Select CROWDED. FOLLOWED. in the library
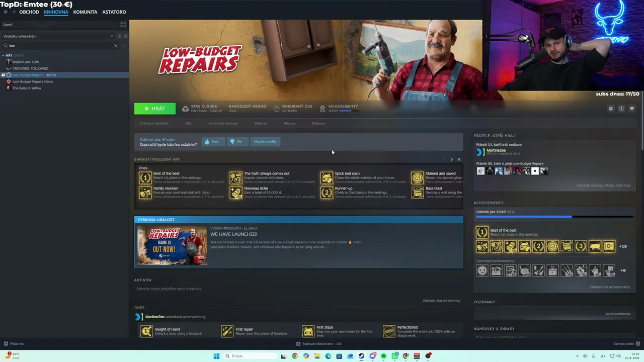The height and width of the screenshot is (362, 644). [30, 68]
